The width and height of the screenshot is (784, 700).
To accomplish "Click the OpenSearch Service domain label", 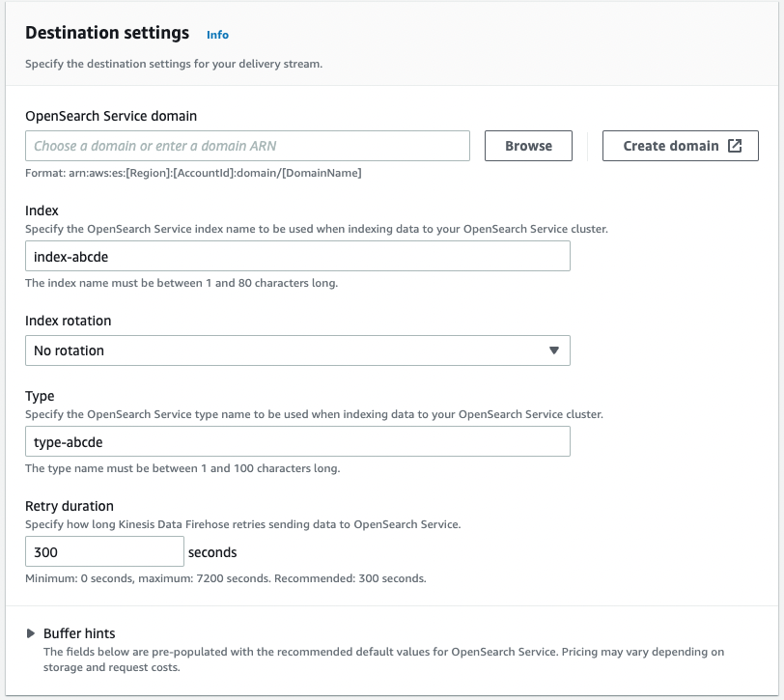I will pyautogui.click(x=111, y=116).
